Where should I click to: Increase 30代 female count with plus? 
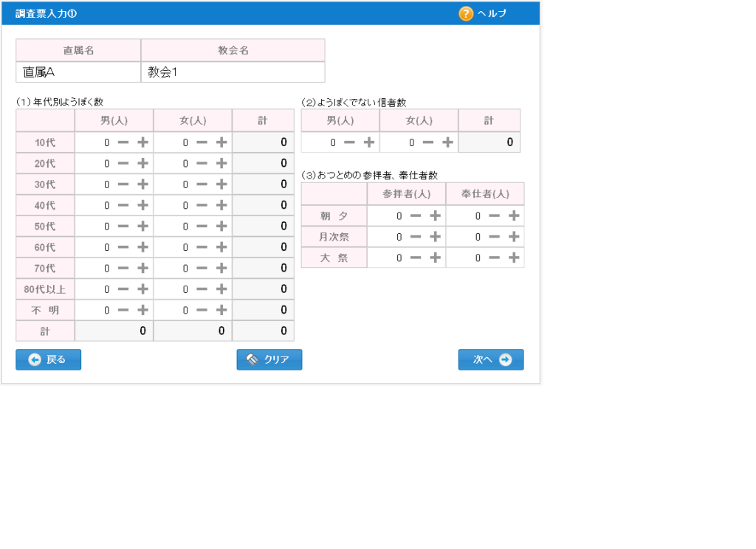(221, 184)
